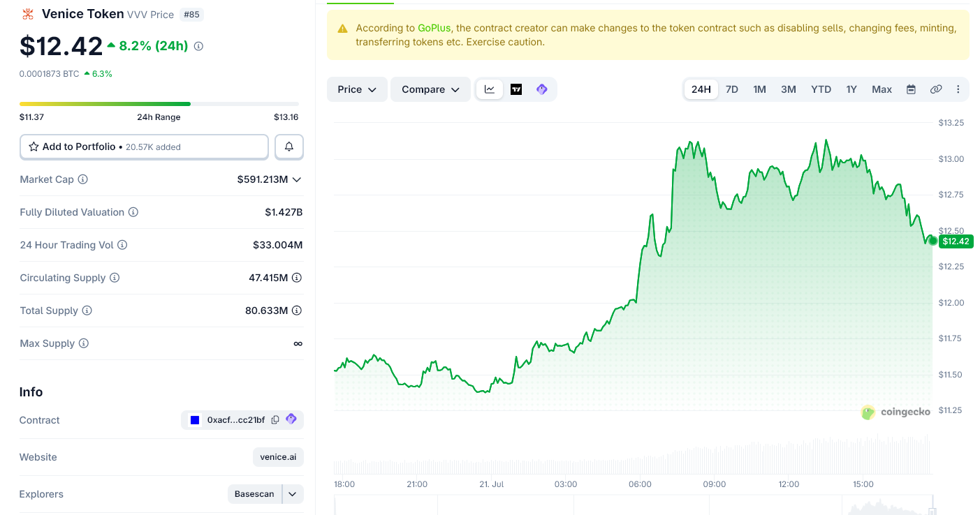Click the info icon beside 24h percentage
Screen dimensions: 980x515
[x=198, y=46]
